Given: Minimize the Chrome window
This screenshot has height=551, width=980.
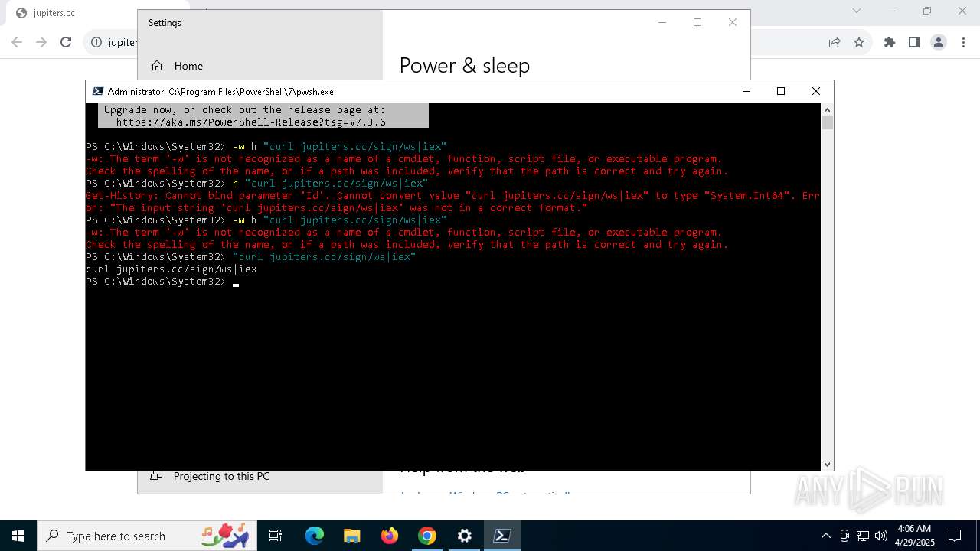Looking at the screenshot, I should coord(892,11).
